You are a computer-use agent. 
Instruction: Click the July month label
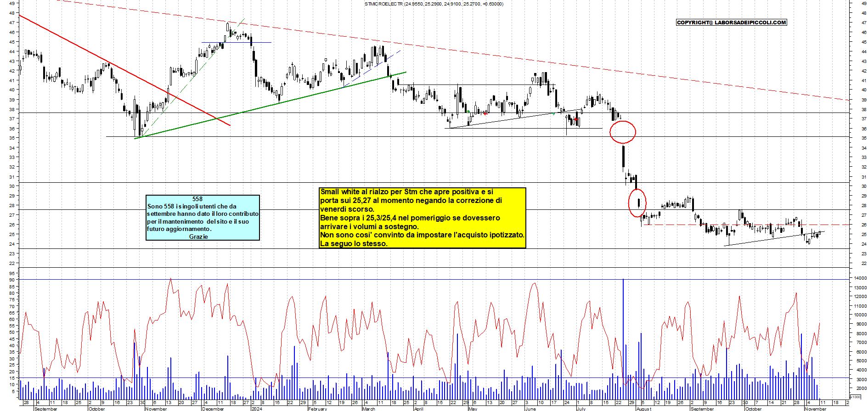tap(581, 409)
